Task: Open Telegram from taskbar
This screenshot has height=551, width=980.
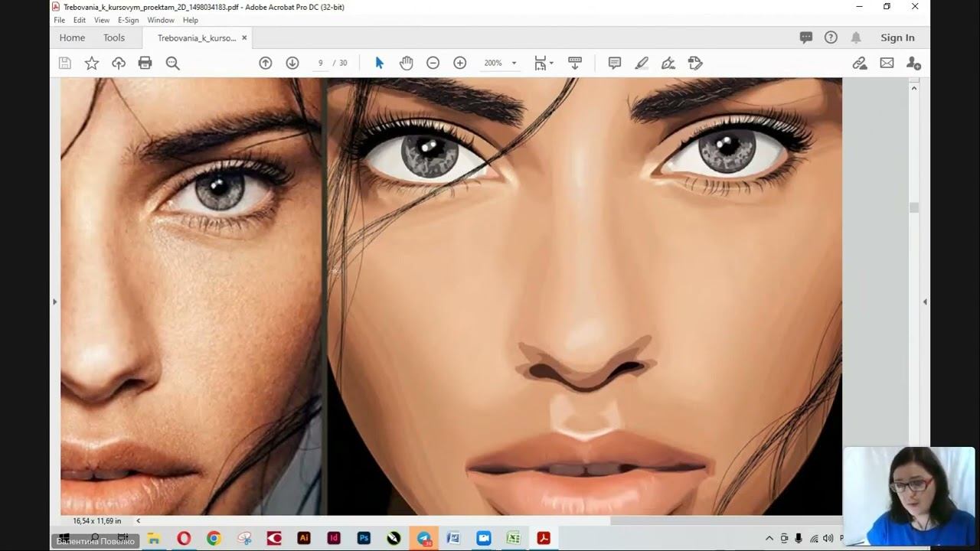Action: [x=424, y=538]
